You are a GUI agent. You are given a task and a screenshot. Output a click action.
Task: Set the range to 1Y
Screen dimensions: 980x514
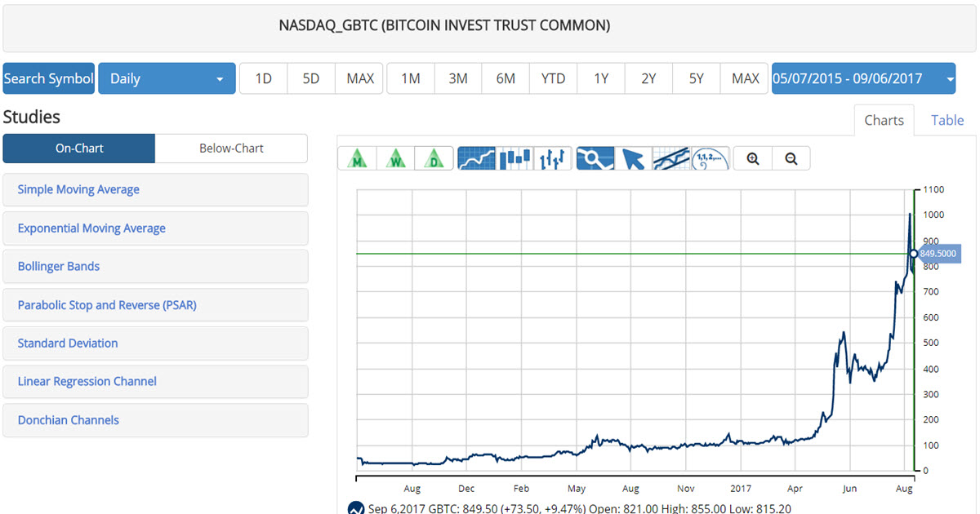pos(601,78)
